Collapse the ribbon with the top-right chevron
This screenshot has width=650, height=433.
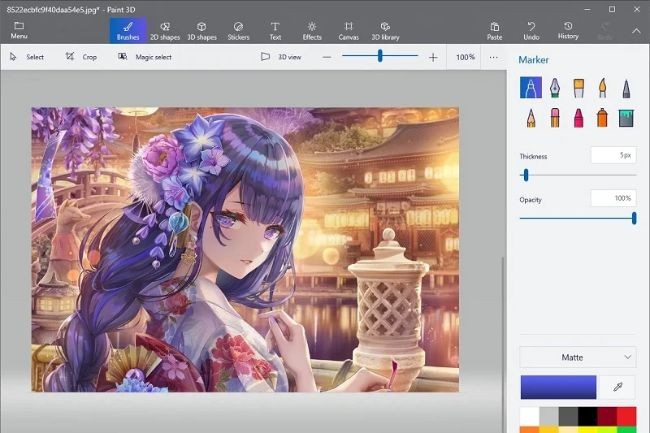(636, 30)
